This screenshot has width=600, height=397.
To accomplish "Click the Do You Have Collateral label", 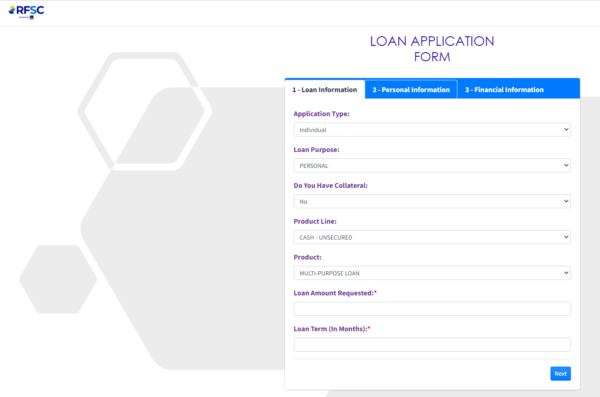I will (x=331, y=185).
